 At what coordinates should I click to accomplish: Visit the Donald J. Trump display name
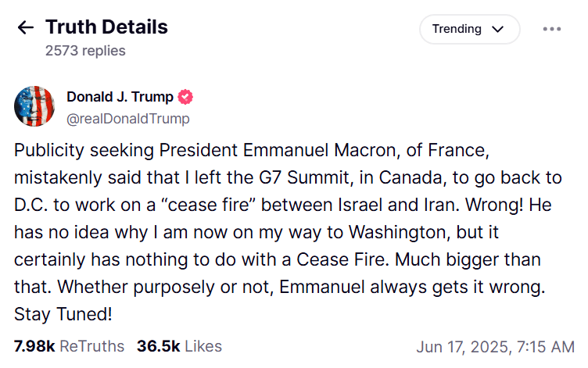120,97
